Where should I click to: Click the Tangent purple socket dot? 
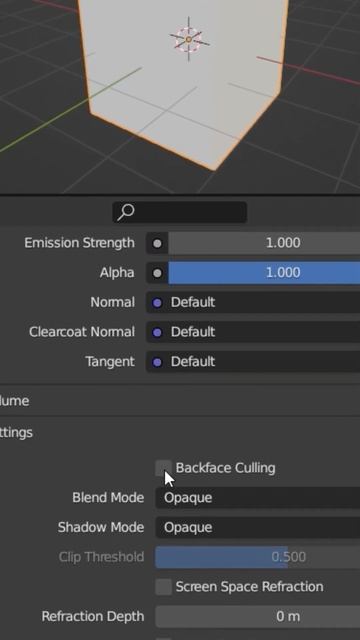click(x=157, y=362)
